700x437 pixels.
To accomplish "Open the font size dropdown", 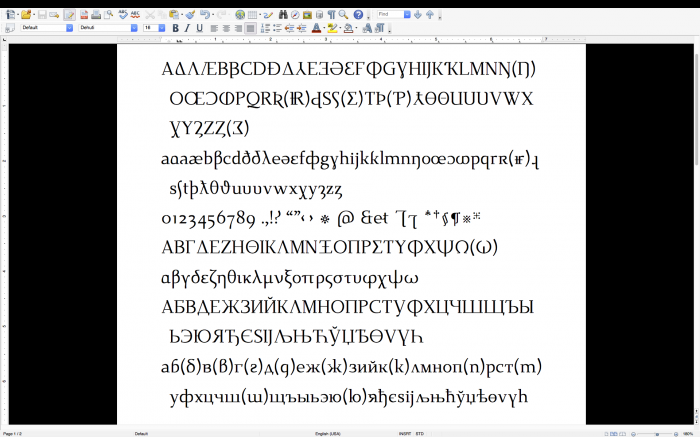I will point(153,28).
